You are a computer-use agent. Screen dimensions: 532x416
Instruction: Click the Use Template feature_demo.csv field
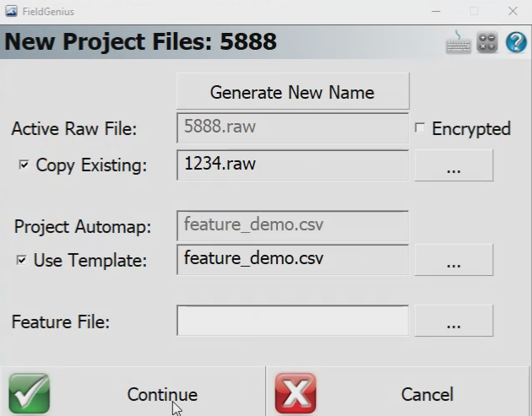click(x=292, y=260)
